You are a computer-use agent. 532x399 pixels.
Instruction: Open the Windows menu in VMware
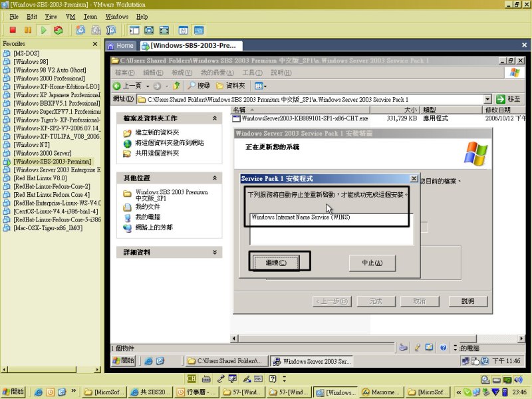coord(117,17)
